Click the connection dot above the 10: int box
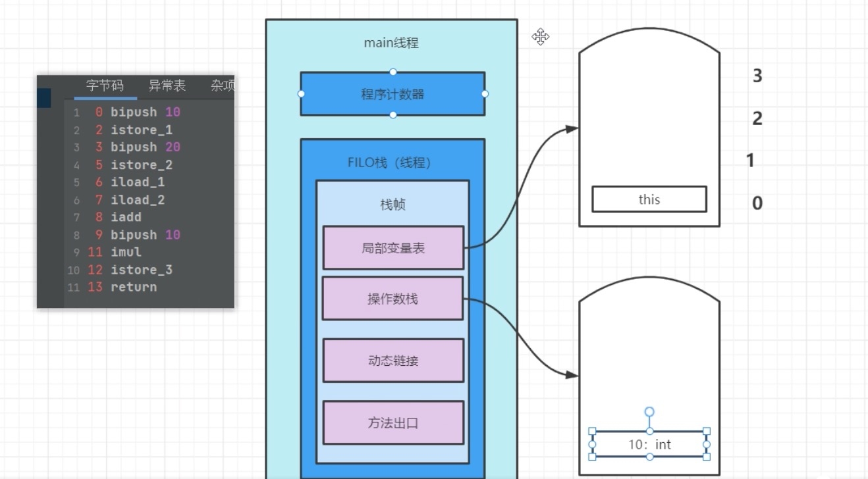868x479 pixels. pyautogui.click(x=649, y=411)
